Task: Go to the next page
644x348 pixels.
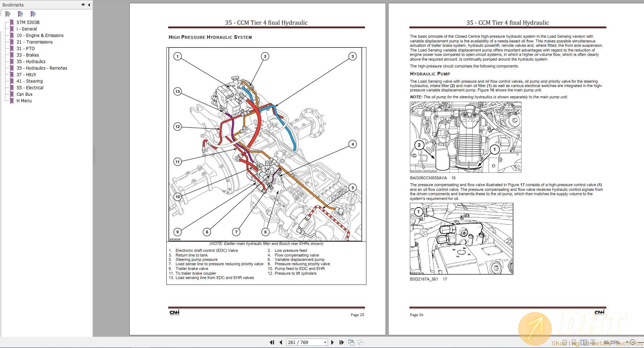Action: (333, 342)
